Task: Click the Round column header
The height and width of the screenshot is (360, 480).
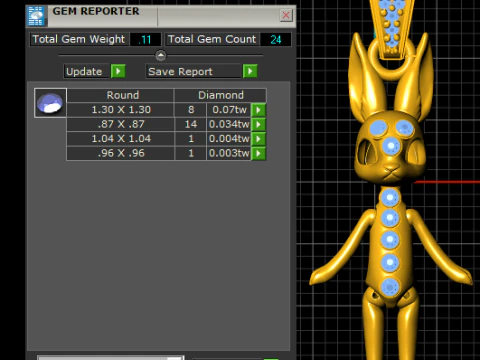Action: 120,95
